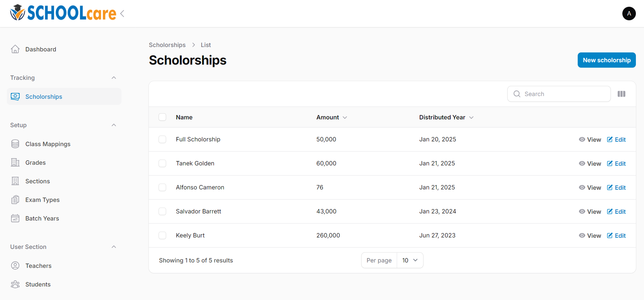
Task: Edit the Tanek Golden scholarship
Action: [616, 164]
